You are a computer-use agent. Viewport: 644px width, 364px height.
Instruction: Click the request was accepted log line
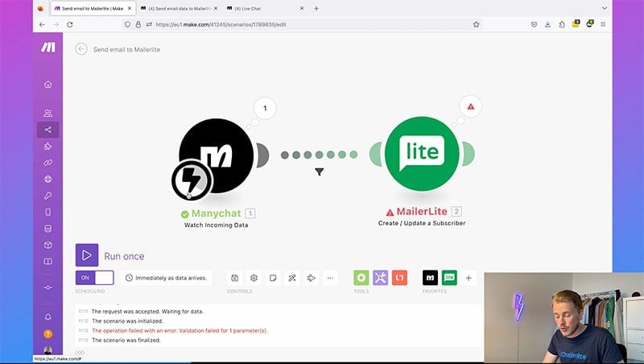point(147,312)
